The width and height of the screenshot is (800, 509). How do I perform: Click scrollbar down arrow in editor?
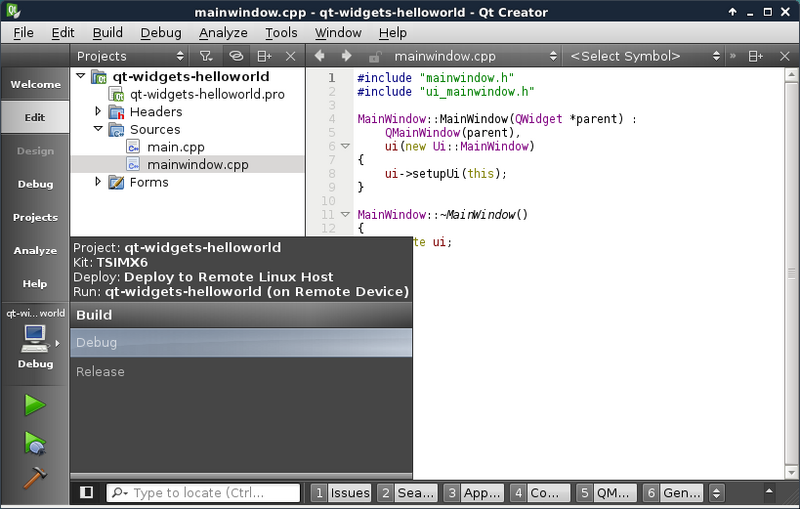point(791,472)
